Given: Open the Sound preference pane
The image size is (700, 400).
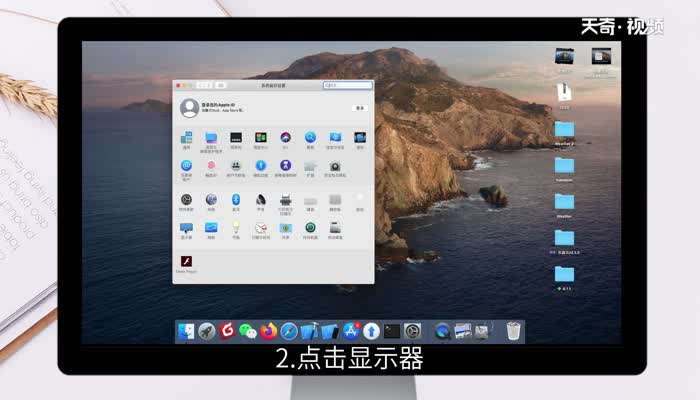Looking at the screenshot, I should coord(261,200).
